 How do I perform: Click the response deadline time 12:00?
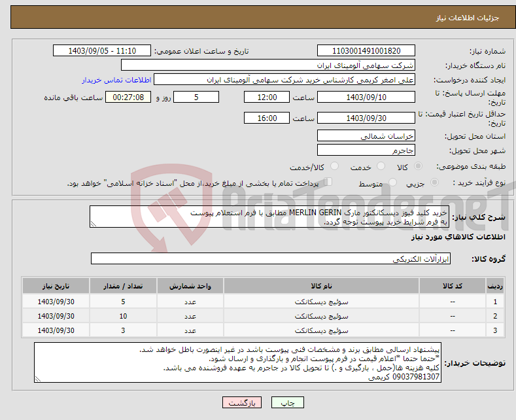coord(267,97)
